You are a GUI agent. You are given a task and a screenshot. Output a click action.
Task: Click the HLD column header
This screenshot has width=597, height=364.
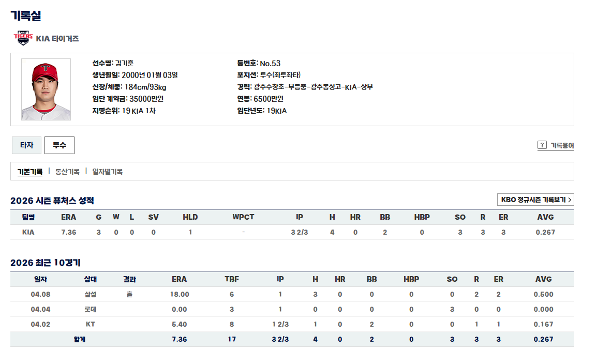tap(190, 217)
